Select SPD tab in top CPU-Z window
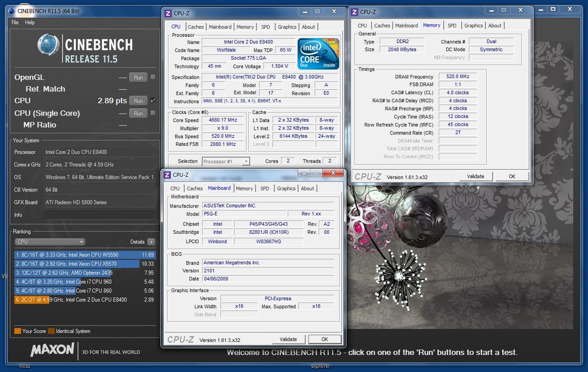 265,27
